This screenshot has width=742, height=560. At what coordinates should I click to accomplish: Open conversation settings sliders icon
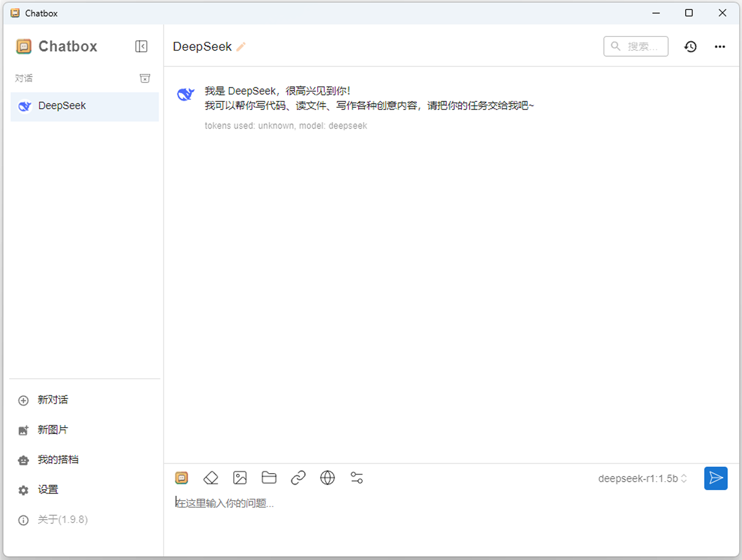pos(357,478)
